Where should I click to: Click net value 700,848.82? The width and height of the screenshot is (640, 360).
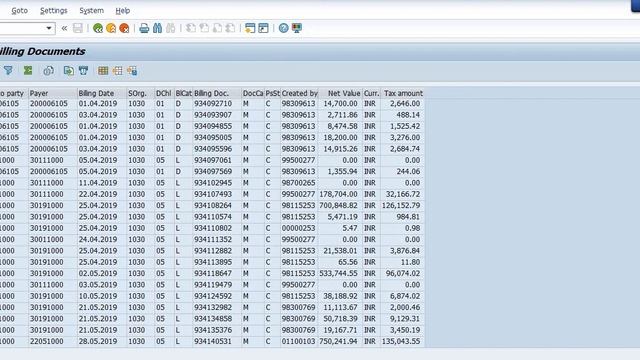(x=338, y=206)
